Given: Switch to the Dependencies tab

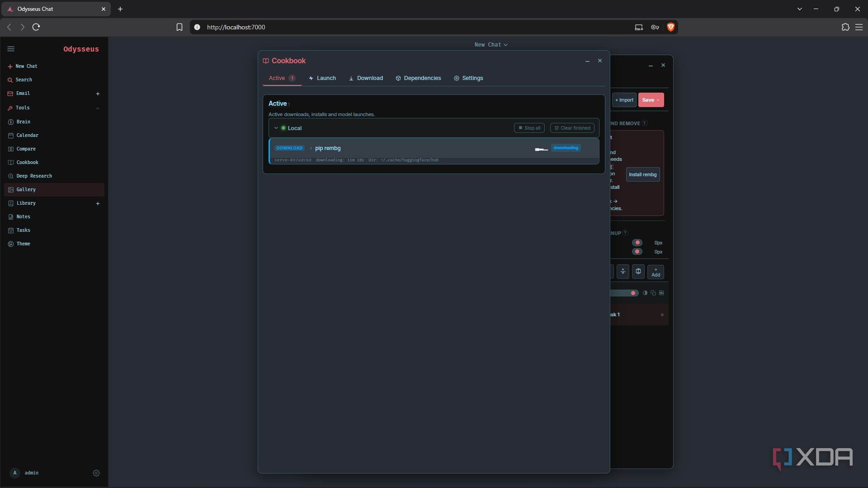Looking at the screenshot, I should (419, 78).
